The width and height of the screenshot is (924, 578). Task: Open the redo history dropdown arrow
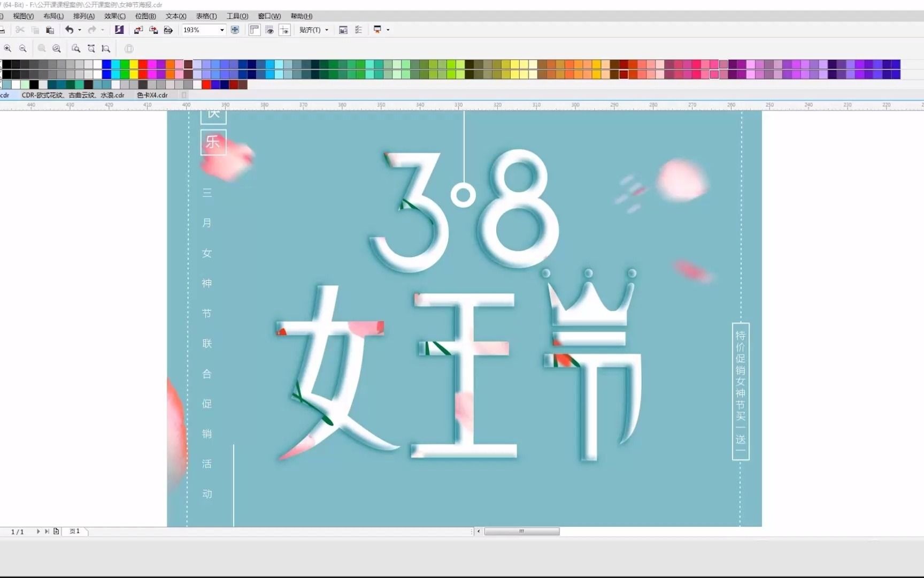tap(102, 30)
